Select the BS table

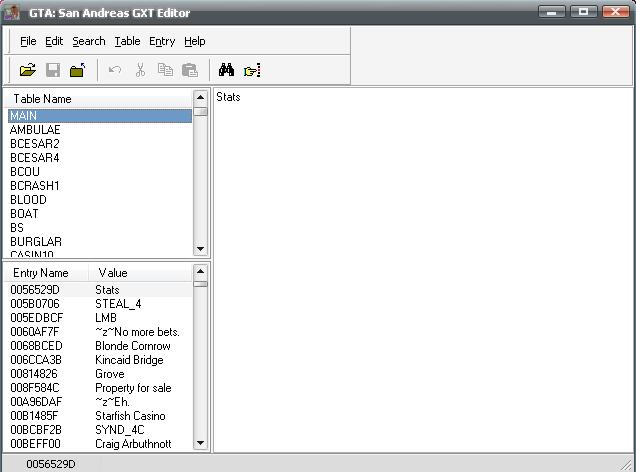(x=100, y=228)
